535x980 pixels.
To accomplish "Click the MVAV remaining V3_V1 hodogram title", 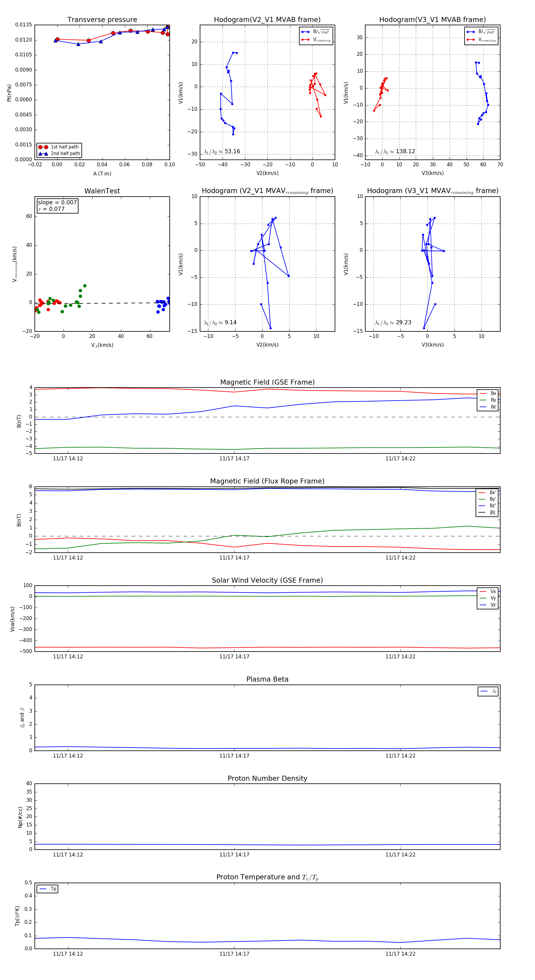I will tap(432, 191).
